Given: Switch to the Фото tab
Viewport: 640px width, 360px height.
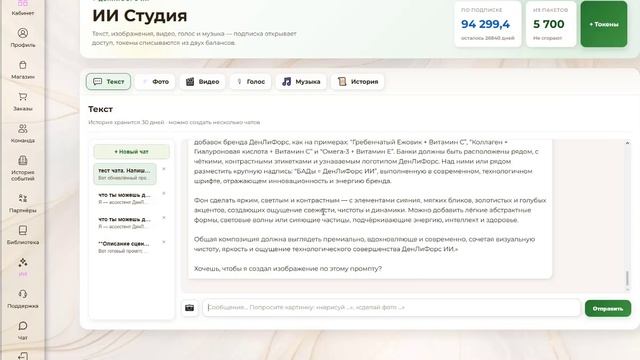Looking at the screenshot, I should click(155, 82).
